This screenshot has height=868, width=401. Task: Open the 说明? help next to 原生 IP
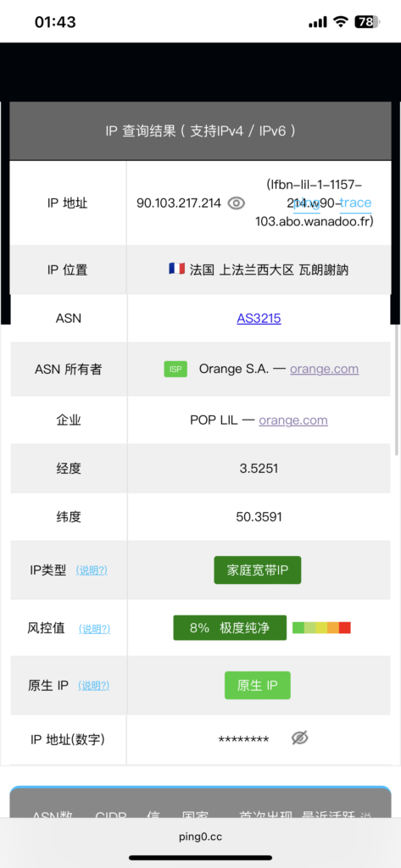pyautogui.click(x=93, y=686)
